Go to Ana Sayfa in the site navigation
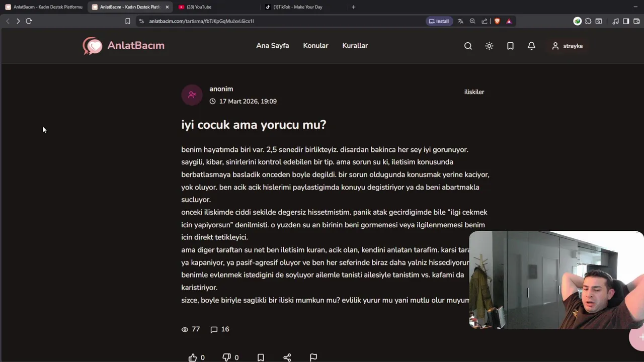 coord(273,46)
